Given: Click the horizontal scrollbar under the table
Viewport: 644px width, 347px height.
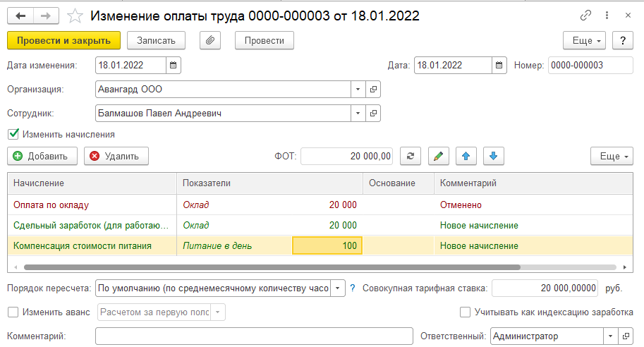Looking at the screenshot, I should 272,267.
